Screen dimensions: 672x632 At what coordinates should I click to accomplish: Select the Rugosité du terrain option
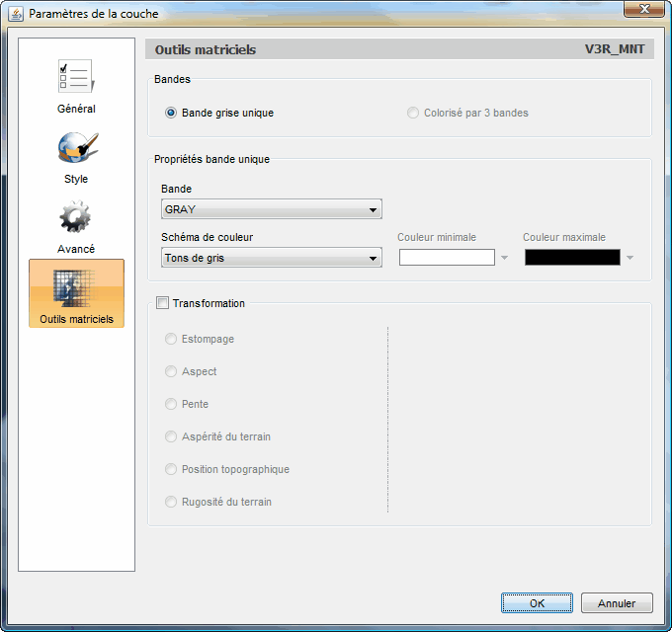click(x=171, y=502)
